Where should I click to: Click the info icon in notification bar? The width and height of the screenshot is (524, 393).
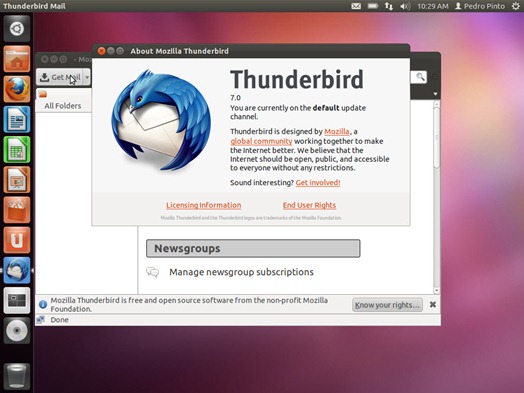(43, 304)
